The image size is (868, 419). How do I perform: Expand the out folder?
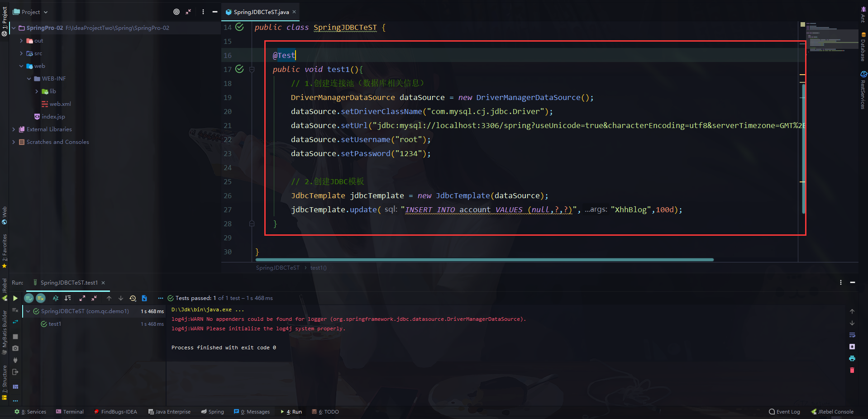[x=21, y=41]
